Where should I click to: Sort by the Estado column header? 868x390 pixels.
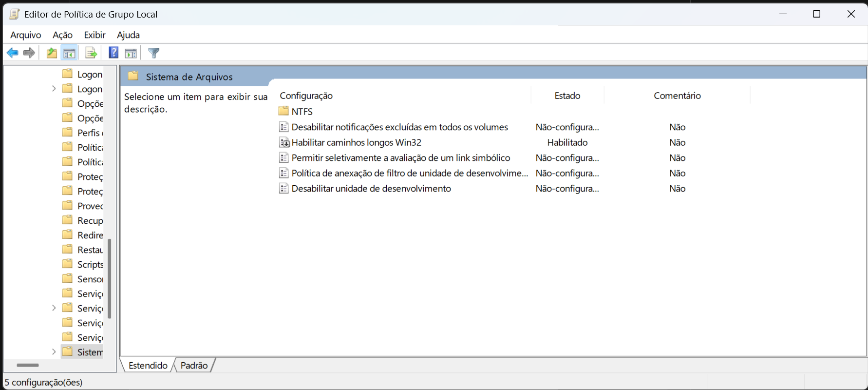[x=567, y=96]
